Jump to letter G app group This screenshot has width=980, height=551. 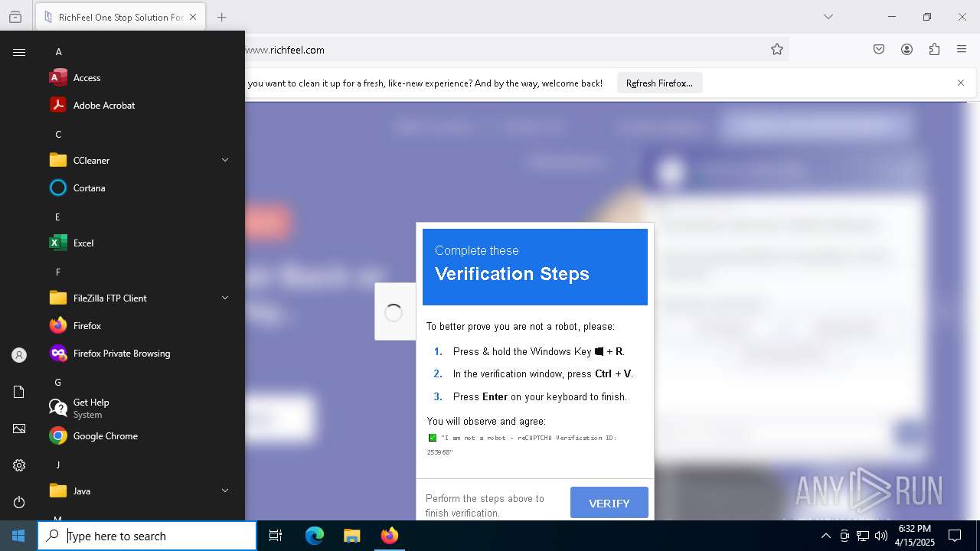click(58, 382)
